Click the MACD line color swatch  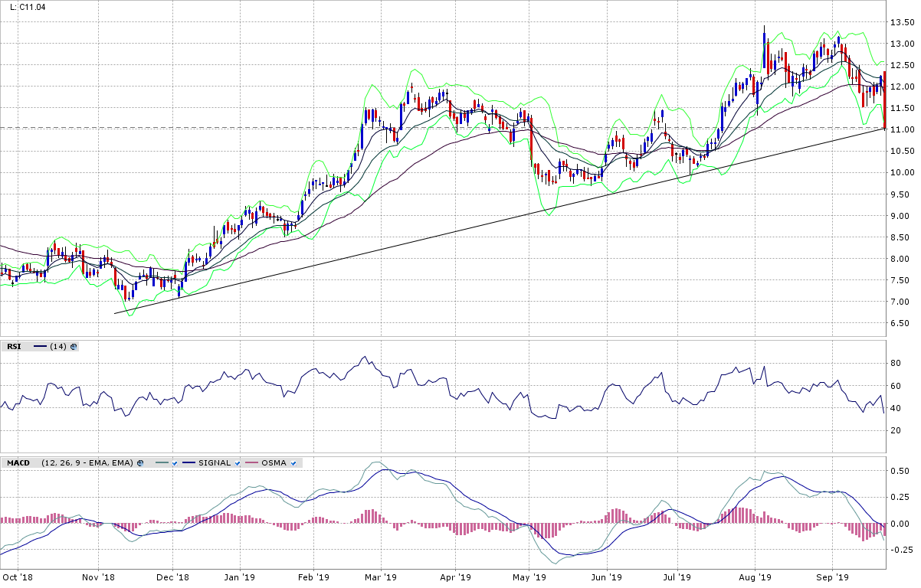[162, 463]
